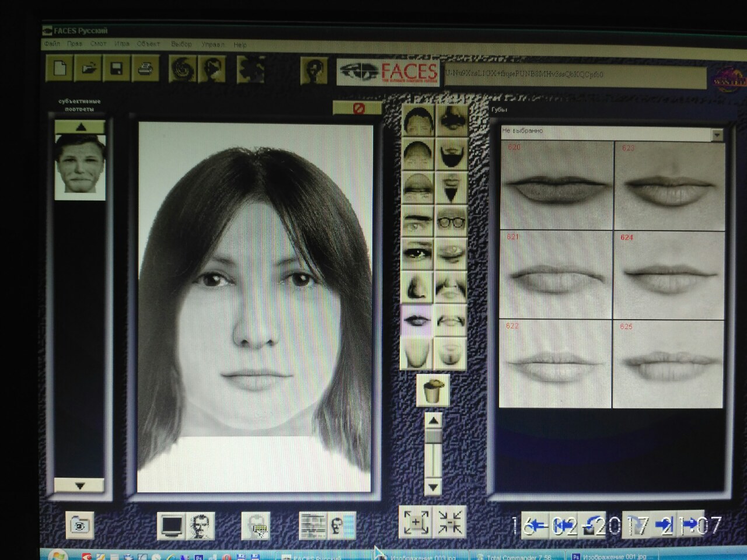Select the nose feature category

tap(417, 287)
